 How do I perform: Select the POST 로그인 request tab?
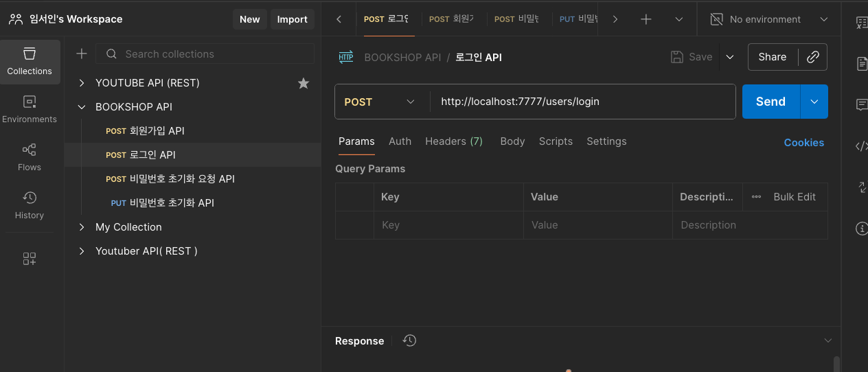[x=386, y=19]
